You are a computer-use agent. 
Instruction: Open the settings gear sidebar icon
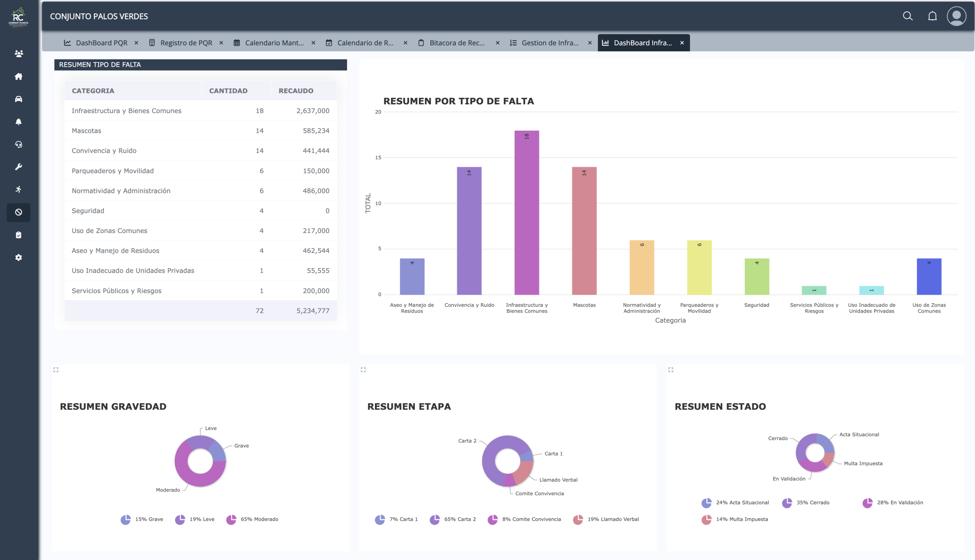click(x=18, y=257)
